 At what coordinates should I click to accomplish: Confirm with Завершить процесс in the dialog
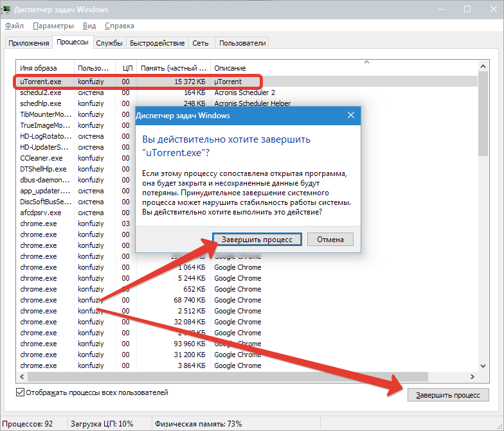pyautogui.click(x=257, y=239)
